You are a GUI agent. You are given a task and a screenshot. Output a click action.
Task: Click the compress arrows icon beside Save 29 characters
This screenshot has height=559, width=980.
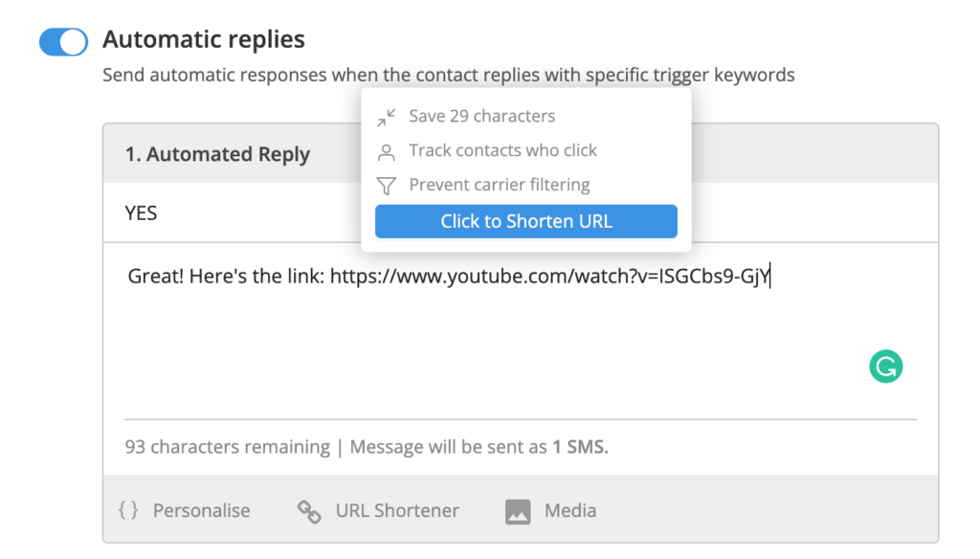click(387, 117)
